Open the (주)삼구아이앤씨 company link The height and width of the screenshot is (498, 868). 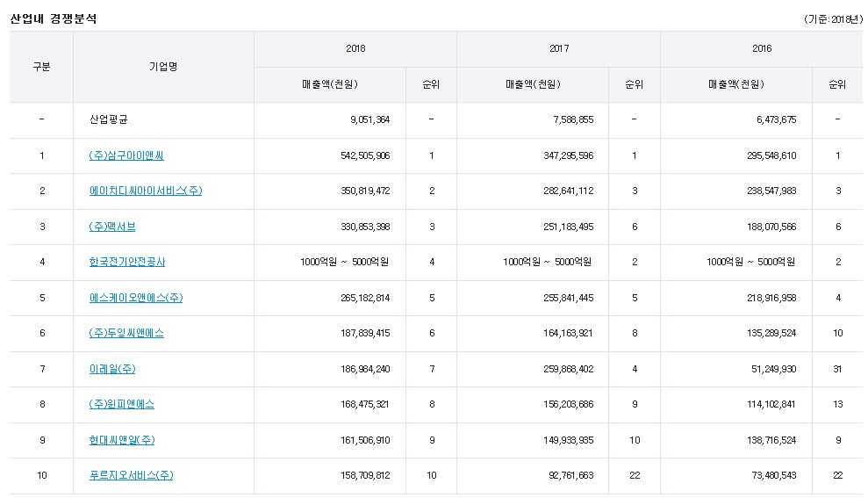pos(126,155)
